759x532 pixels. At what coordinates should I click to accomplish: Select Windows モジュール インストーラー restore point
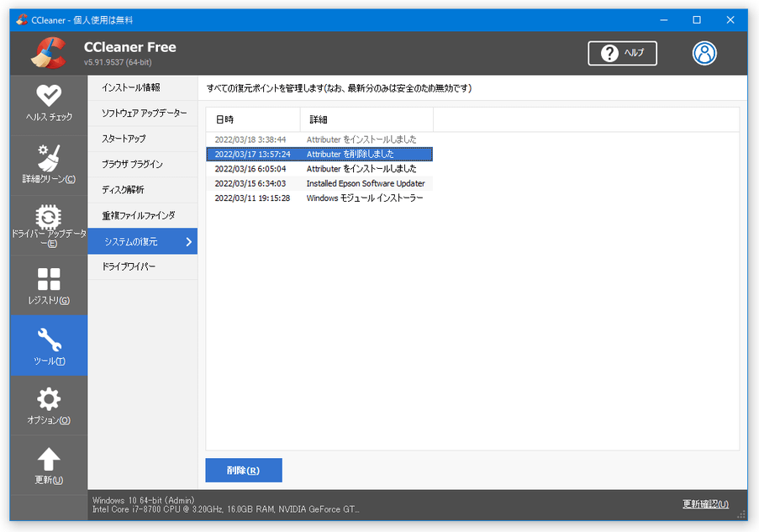pos(319,198)
